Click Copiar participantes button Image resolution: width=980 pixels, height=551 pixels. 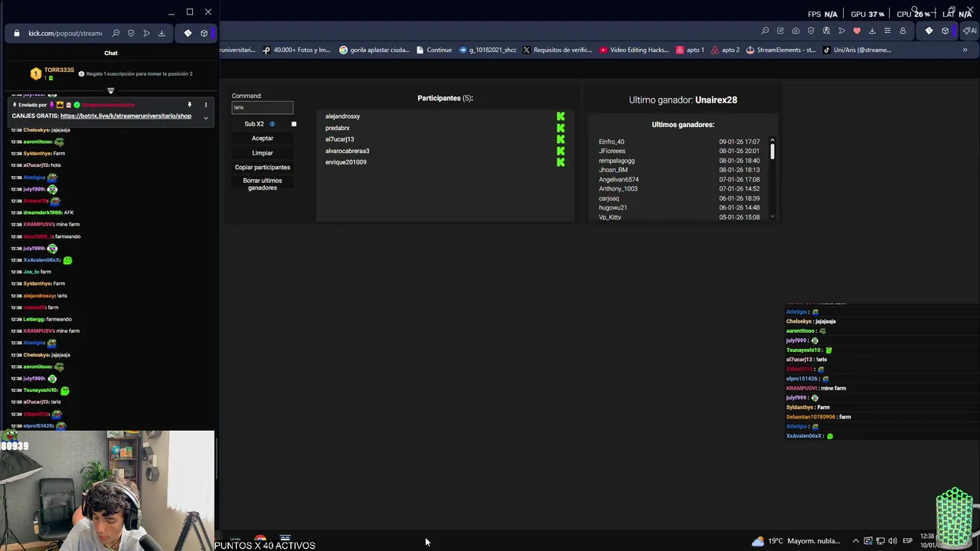pyautogui.click(x=263, y=168)
